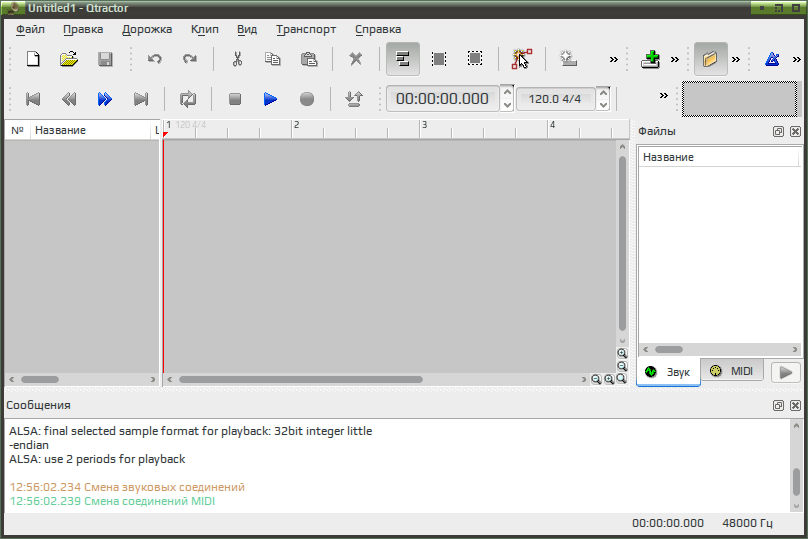808x539 pixels.
Task: Copy selection to clipboard
Action: [273, 59]
